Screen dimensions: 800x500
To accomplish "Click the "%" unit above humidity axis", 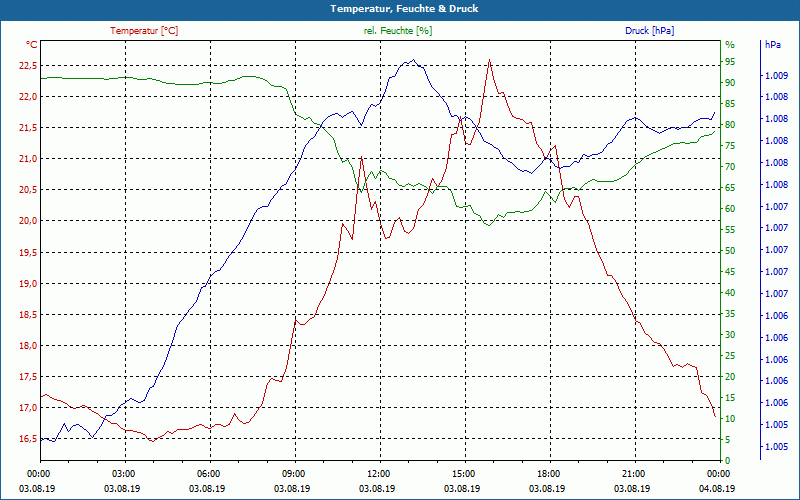I will tap(730, 44).
